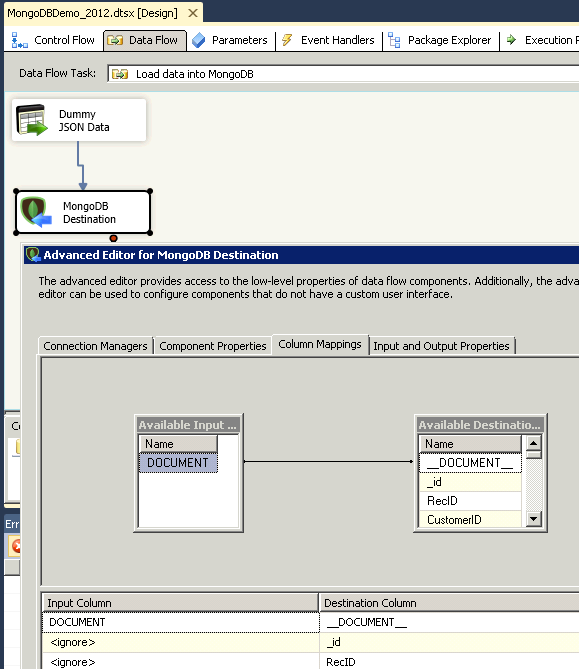
Task: Click the Package Explorer tree icon
Action: pos(394,40)
